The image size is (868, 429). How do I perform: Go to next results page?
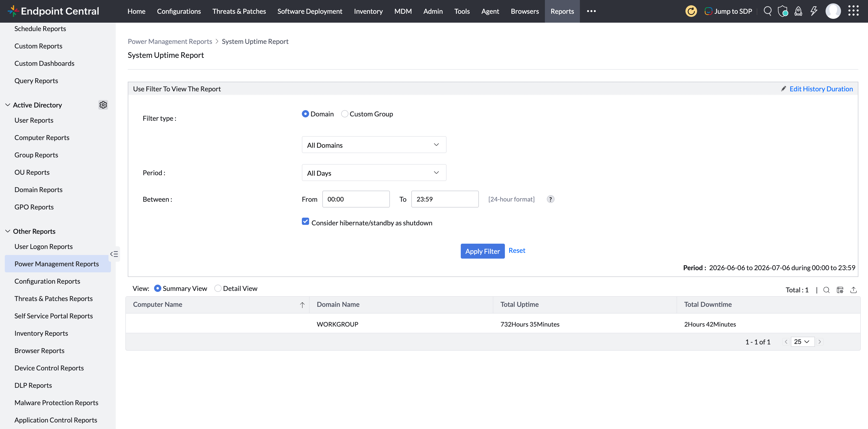[820, 342]
